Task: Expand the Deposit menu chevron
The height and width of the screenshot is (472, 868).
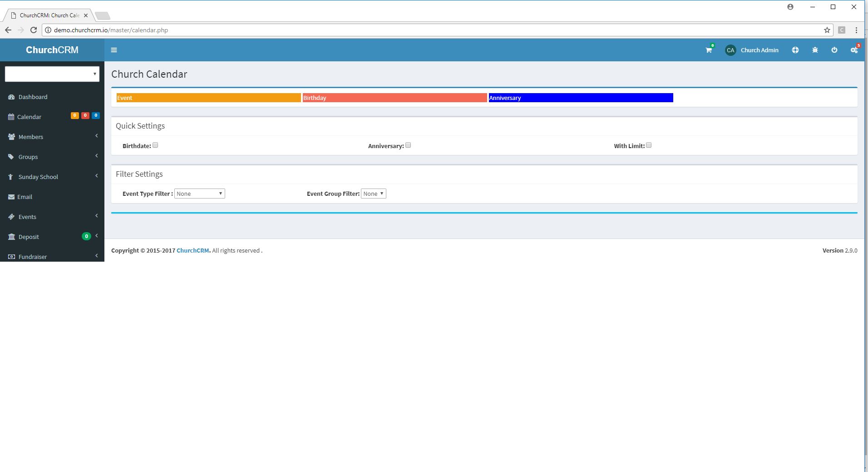Action: [x=96, y=236]
